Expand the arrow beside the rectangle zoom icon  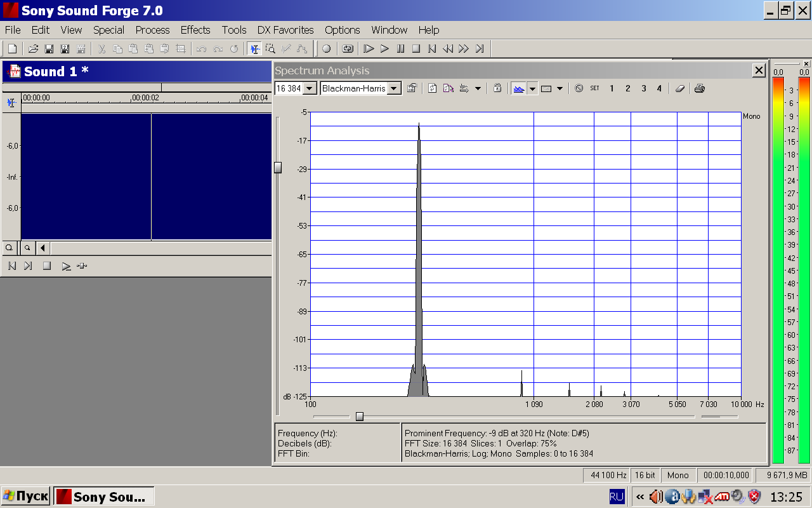click(560, 89)
